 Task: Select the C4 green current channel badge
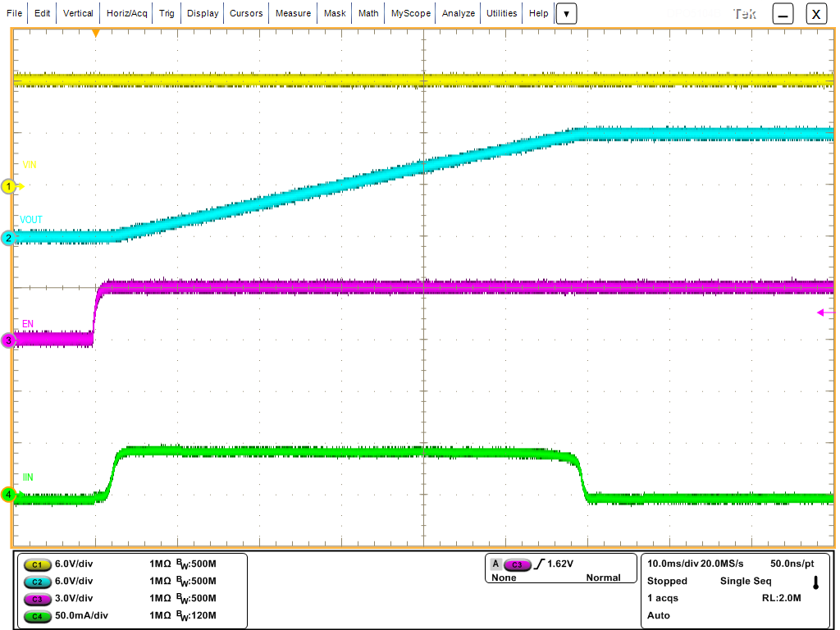(39, 615)
